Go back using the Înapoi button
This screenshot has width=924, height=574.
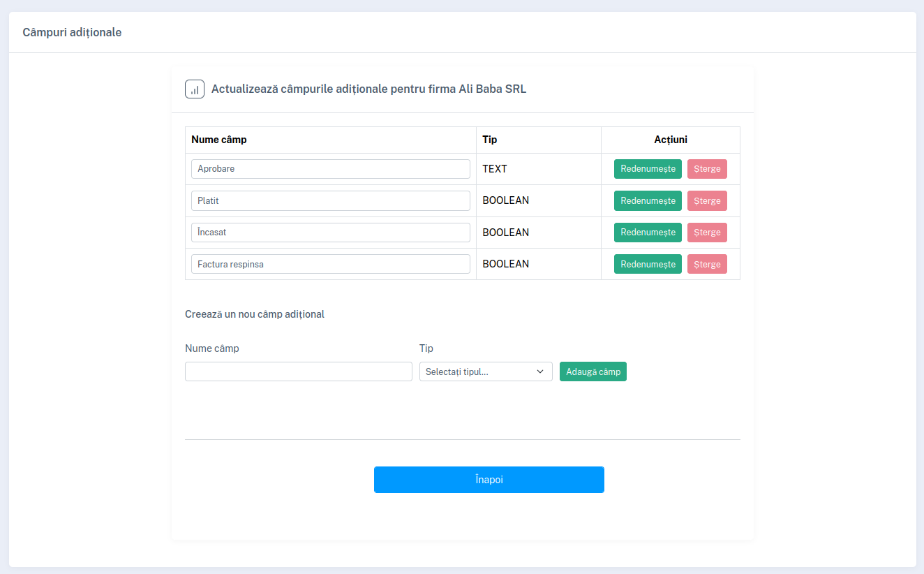[489, 480]
